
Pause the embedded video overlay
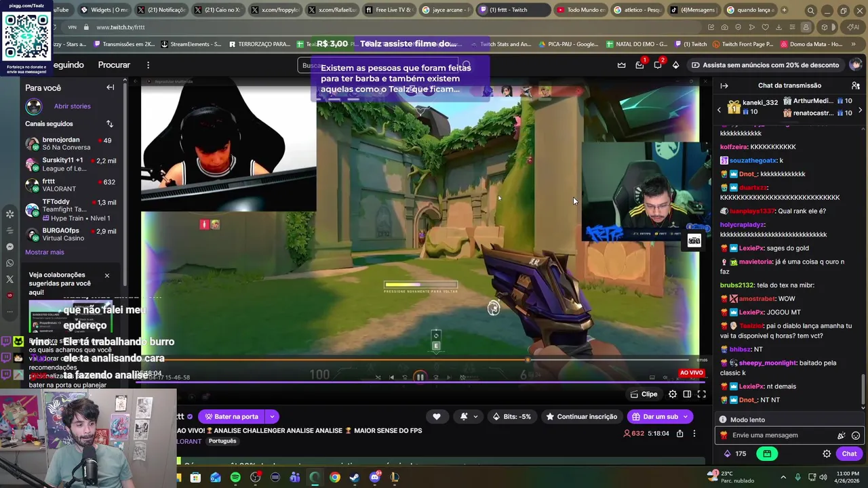click(x=420, y=378)
